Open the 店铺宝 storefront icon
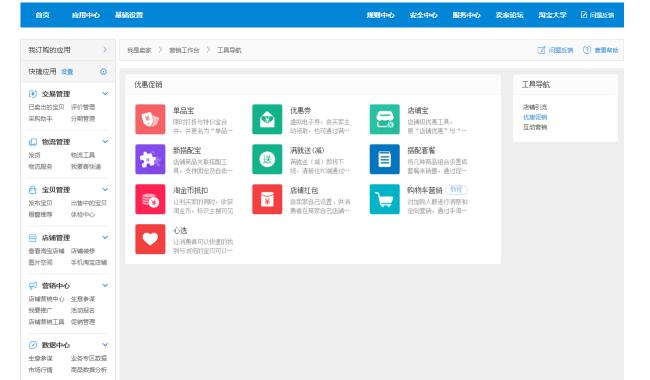The width and height of the screenshot is (650, 380). tap(385, 119)
